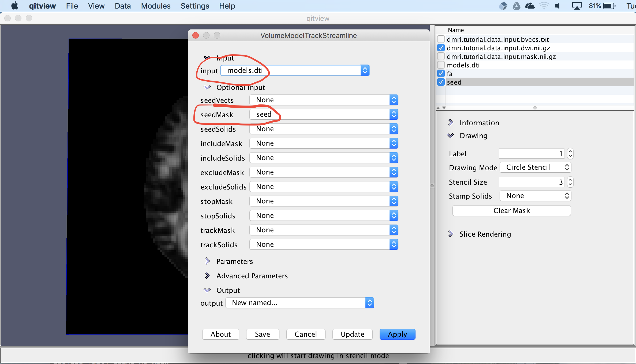The width and height of the screenshot is (636, 364).
Task: Toggle the models.dti visibility checkbox
Action: [x=441, y=65]
